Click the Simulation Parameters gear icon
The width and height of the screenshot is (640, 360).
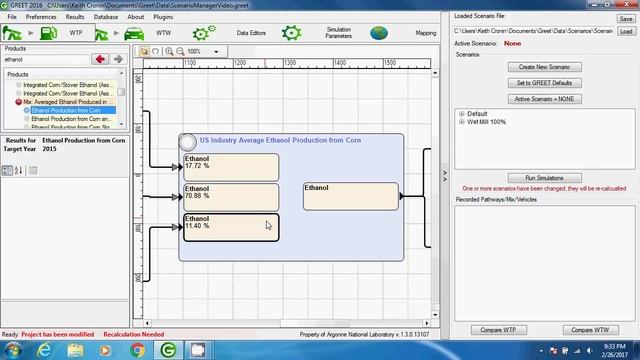coord(291,33)
